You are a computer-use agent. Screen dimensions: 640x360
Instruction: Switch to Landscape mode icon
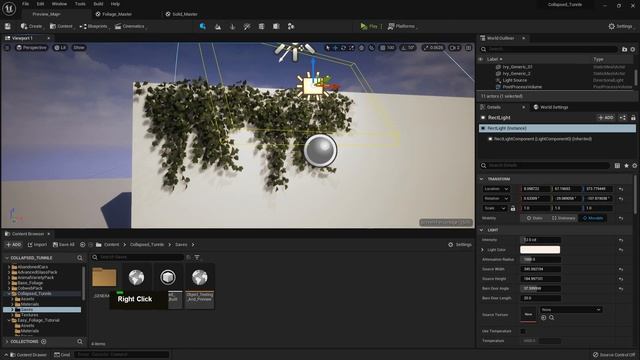point(218,27)
